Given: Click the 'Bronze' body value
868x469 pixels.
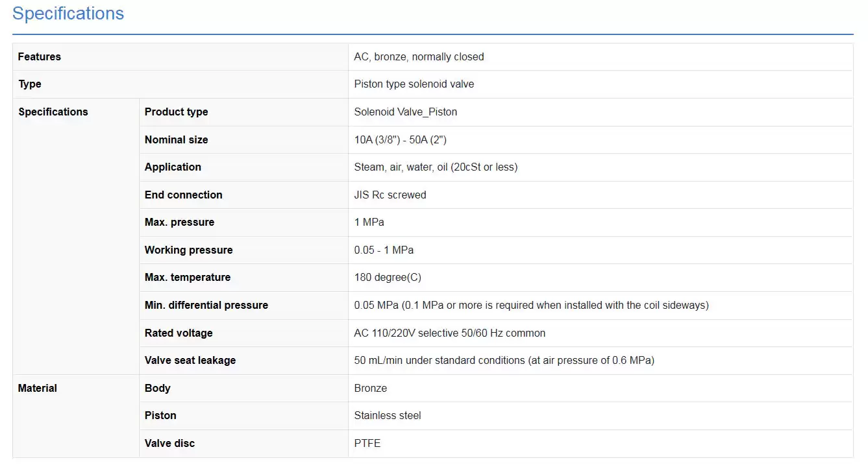Looking at the screenshot, I should (371, 388).
